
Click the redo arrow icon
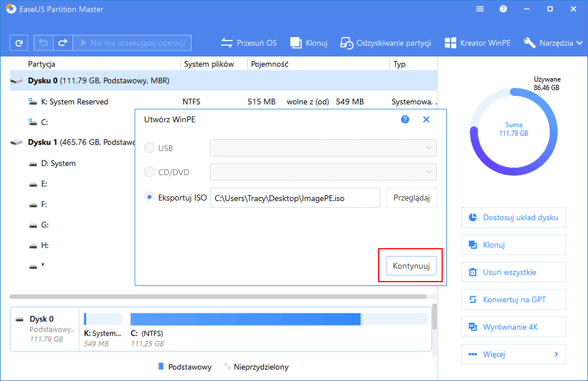coord(63,43)
